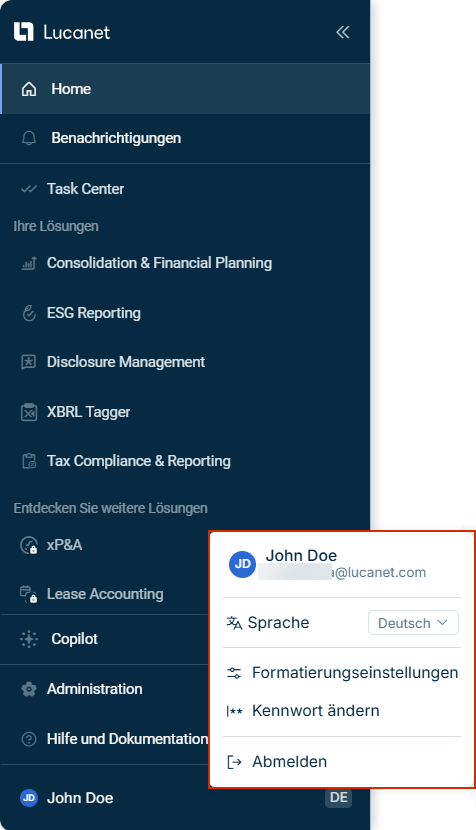Click the Administration gear icon

click(29, 689)
